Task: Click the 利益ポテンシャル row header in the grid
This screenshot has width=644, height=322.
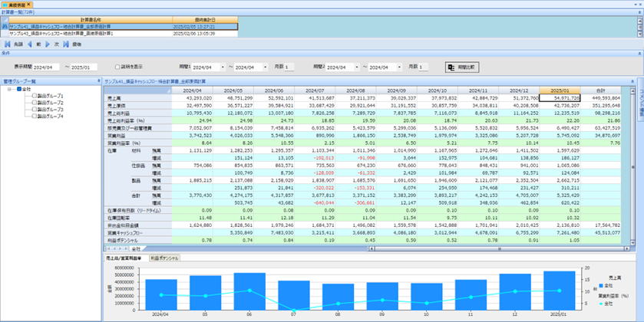Action: point(137,241)
